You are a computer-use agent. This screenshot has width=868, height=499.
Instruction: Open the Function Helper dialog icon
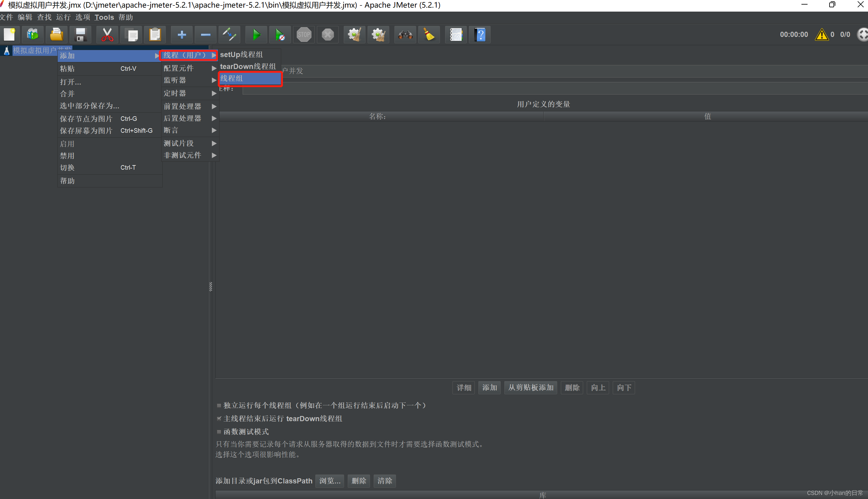click(456, 34)
